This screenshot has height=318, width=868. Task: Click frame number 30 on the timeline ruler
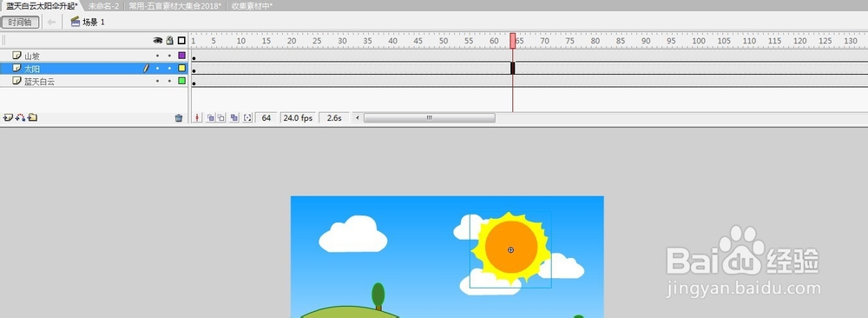pyautogui.click(x=342, y=41)
